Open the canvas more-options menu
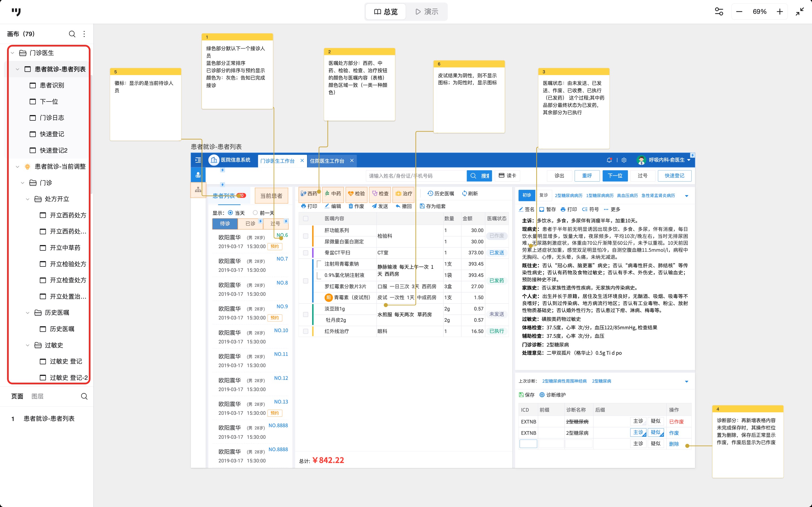The height and width of the screenshot is (507, 812). pyautogui.click(x=84, y=34)
